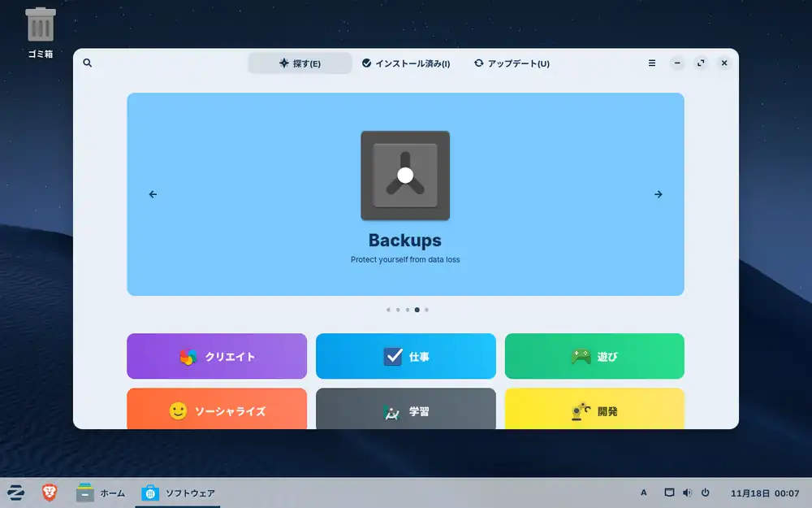Select the last carousel page dot

[426, 310]
